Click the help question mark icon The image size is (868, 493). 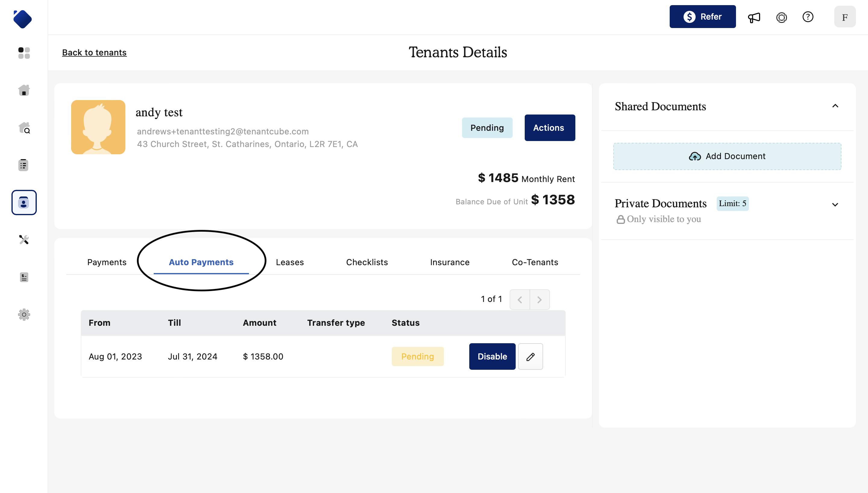[x=808, y=17]
